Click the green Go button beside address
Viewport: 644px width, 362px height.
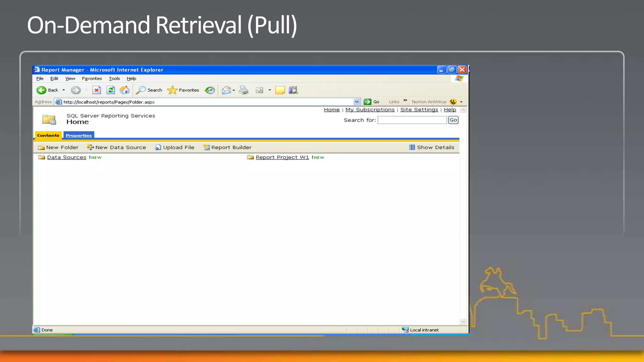pyautogui.click(x=371, y=102)
